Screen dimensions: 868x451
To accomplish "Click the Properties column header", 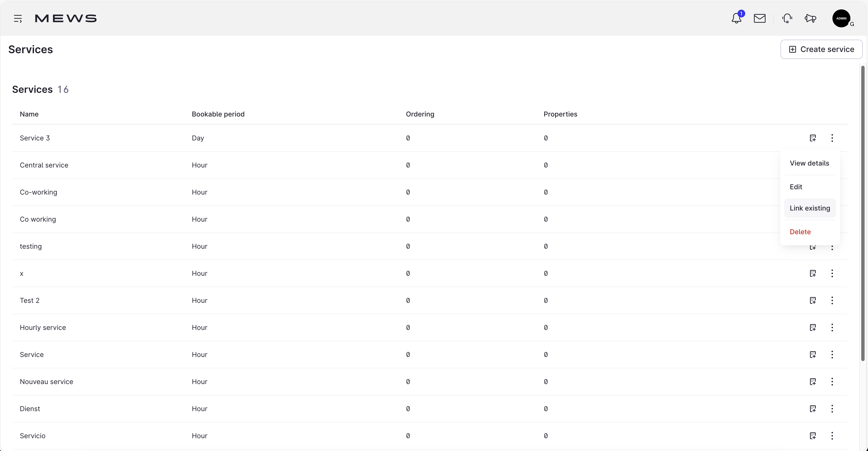I will click(x=560, y=114).
